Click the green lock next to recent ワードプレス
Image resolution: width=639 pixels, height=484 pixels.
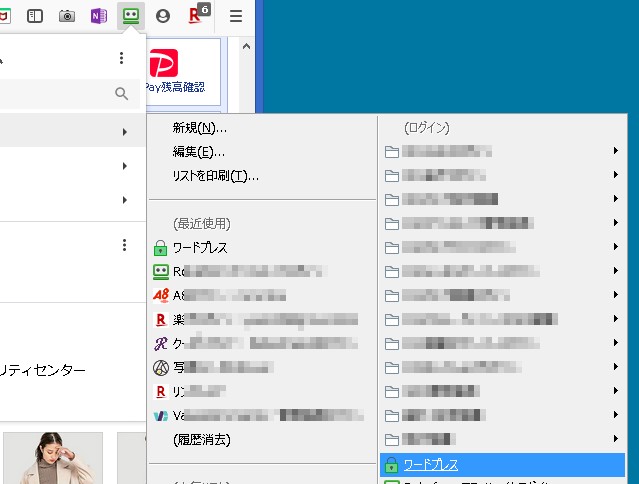click(160, 248)
